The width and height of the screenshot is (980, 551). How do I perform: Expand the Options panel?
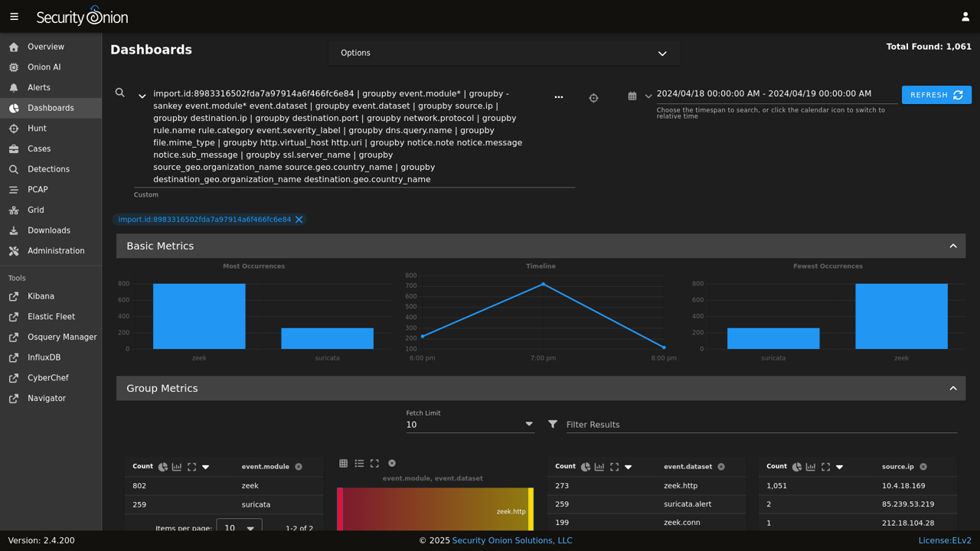coord(661,54)
